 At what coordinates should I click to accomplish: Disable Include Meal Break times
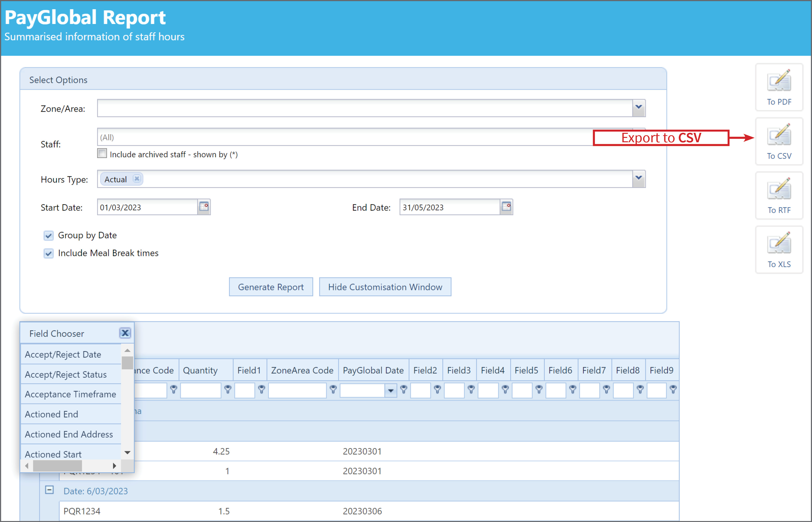[x=49, y=253]
